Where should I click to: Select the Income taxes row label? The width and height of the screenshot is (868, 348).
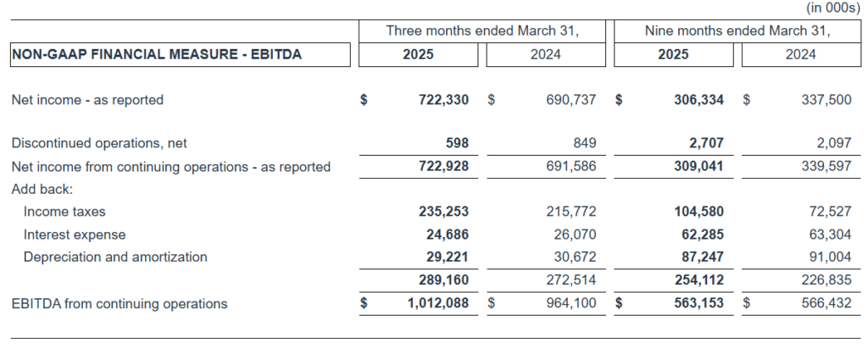tap(64, 212)
